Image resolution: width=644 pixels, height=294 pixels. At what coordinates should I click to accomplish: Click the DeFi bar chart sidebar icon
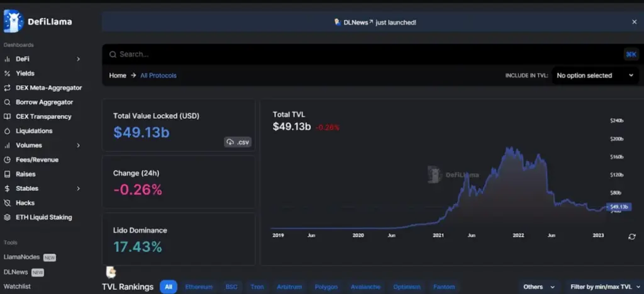7,59
